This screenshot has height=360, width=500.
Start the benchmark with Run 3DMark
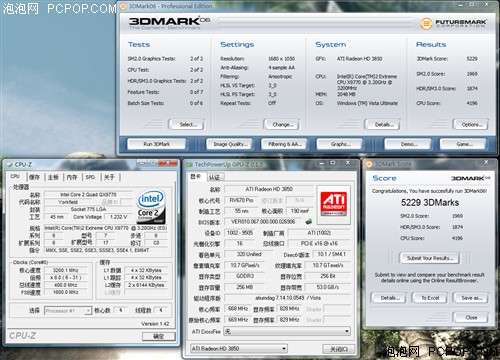pyautogui.click(x=157, y=144)
